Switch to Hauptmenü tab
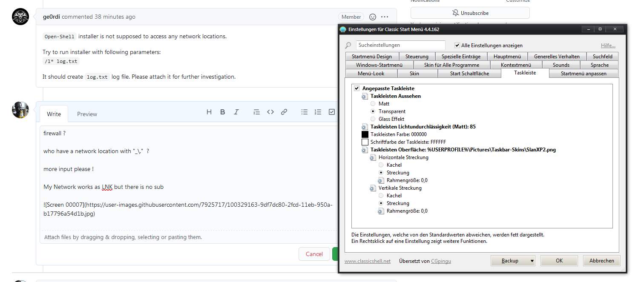The image size is (644, 282). click(x=507, y=57)
